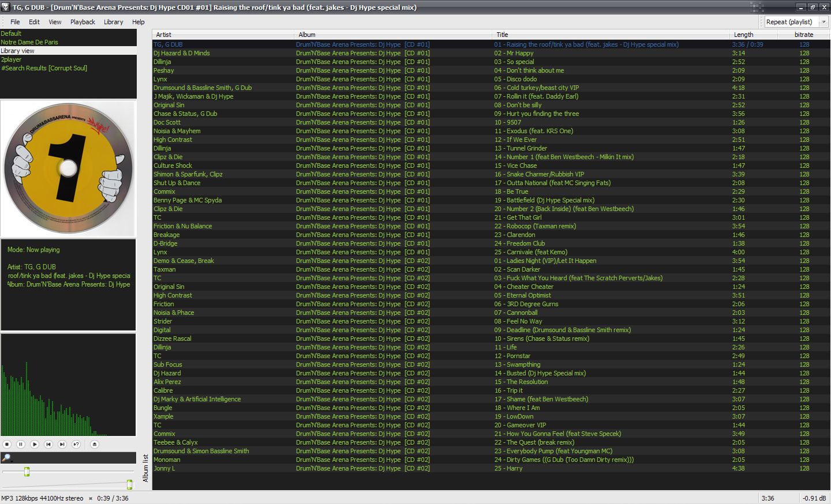831x504 pixels.
Task: Select track '22 - Robocop (Taxman remix)'
Action: click(535, 226)
